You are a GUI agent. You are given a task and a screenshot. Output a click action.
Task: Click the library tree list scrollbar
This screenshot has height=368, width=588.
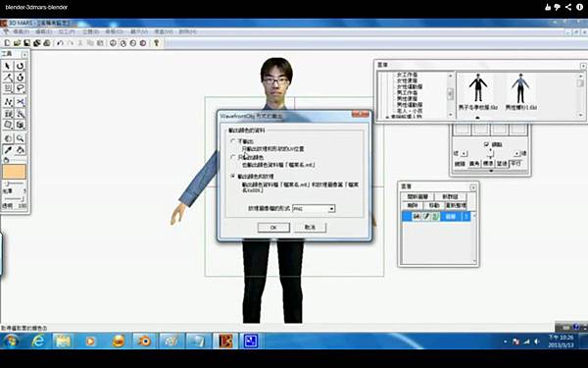tap(451, 94)
